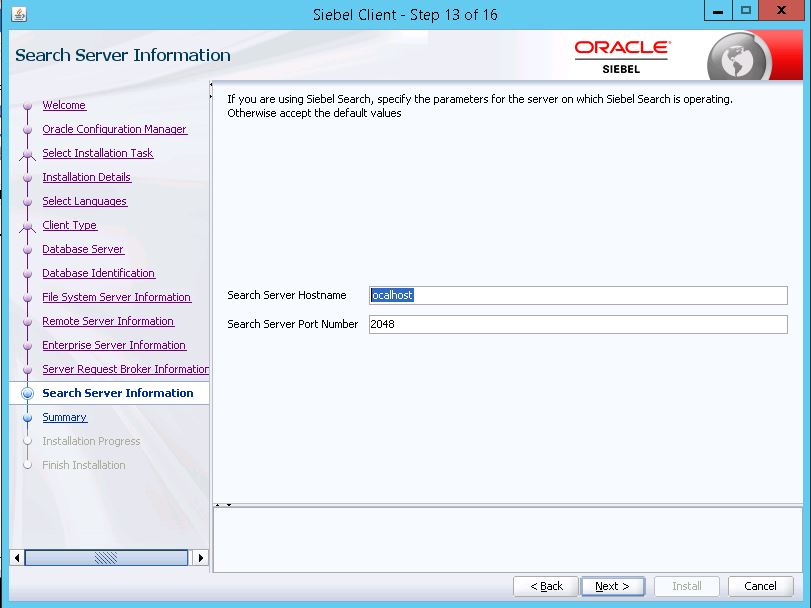Cancel the Siebel Client installation

pos(760,586)
